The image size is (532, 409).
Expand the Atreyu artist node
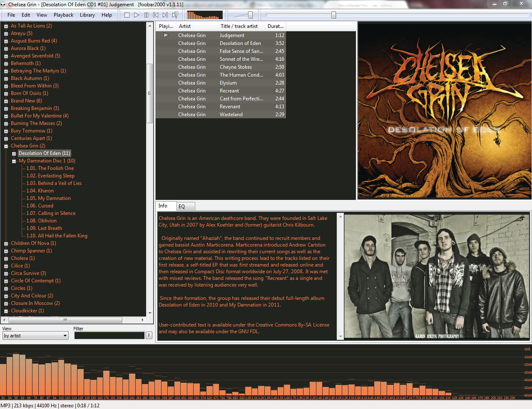point(6,34)
